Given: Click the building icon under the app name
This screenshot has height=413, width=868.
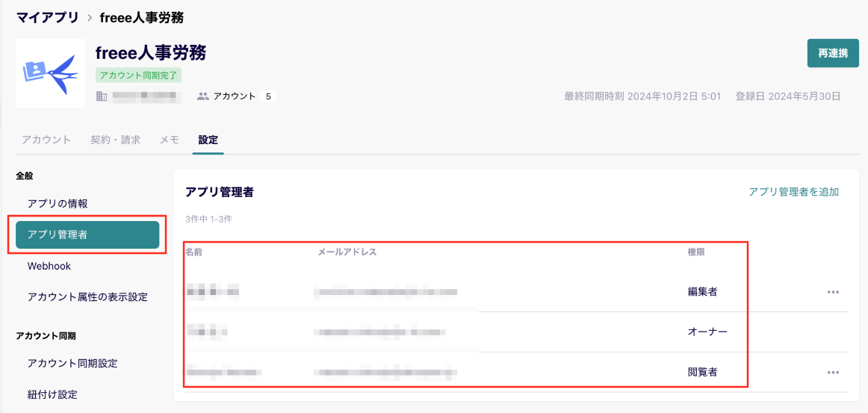Looking at the screenshot, I should click(102, 96).
